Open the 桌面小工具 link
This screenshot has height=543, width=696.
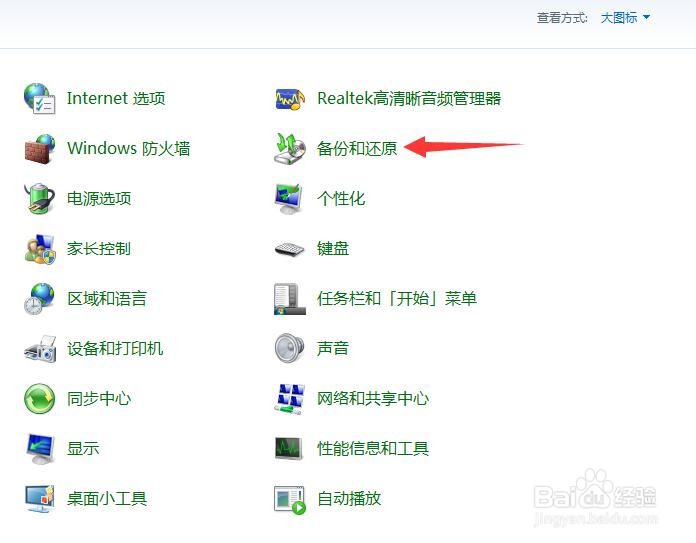tap(107, 499)
